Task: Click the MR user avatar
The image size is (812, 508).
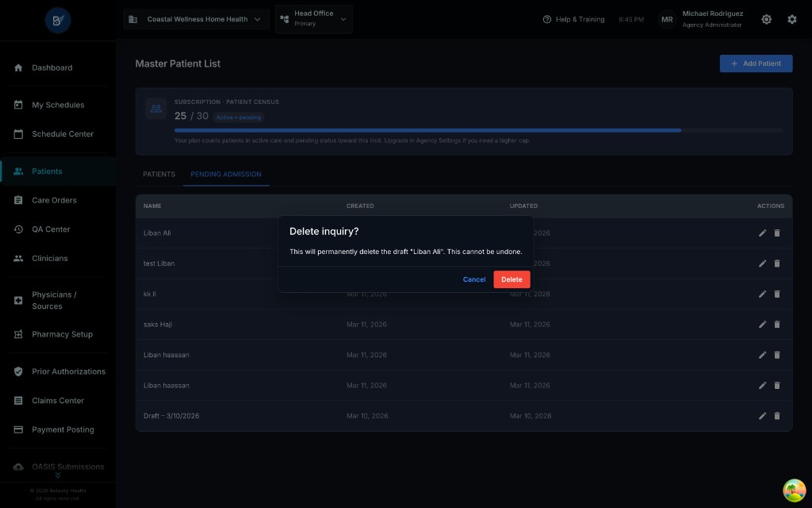Action: [x=667, y=19]
